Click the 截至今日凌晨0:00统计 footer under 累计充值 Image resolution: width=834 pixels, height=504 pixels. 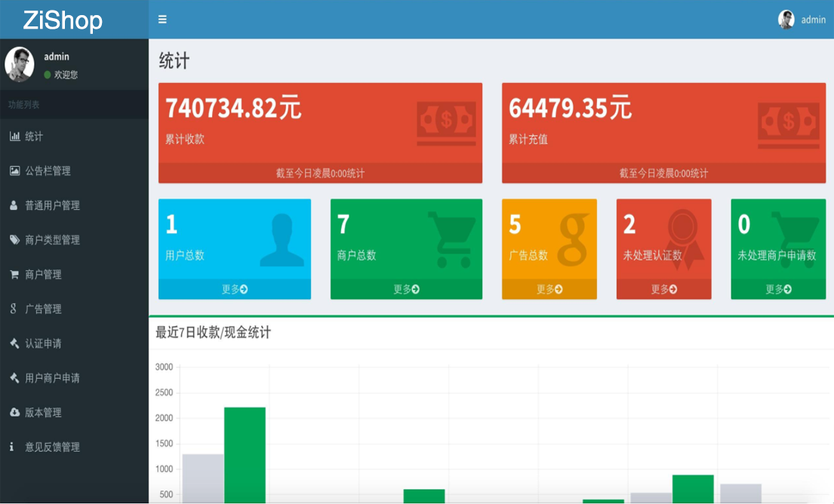[663, 173]
